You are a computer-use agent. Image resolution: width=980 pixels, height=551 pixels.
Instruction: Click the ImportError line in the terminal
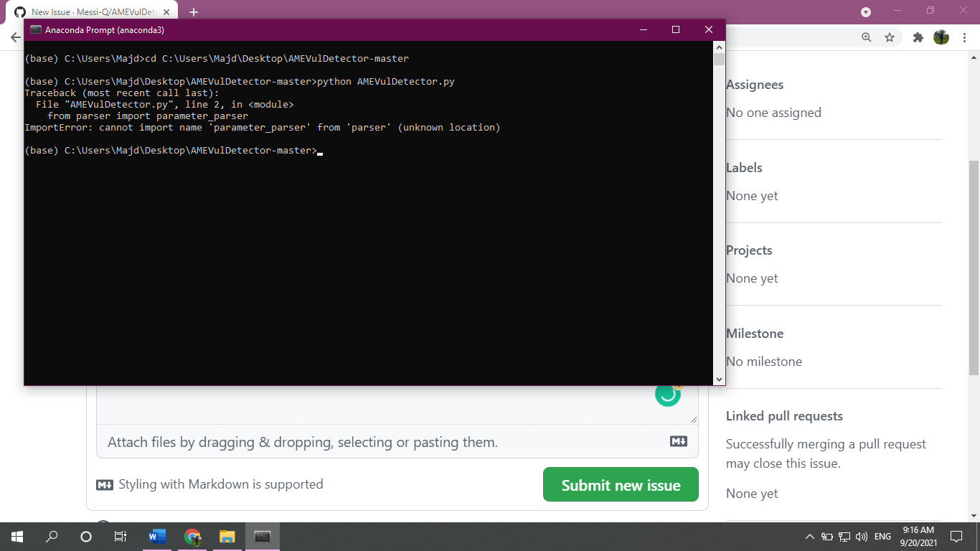click(x=262, y=128)
